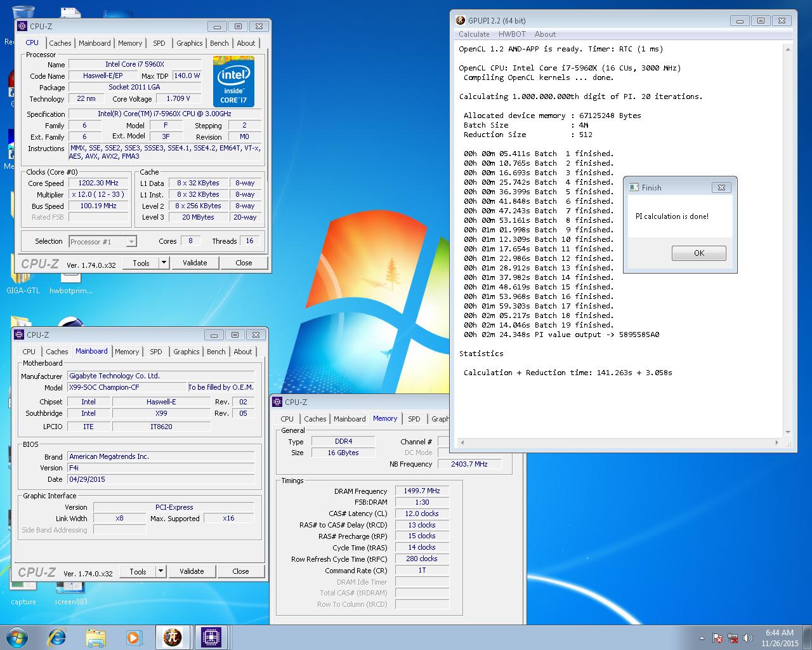Click Close button in Mainboard CPU-Z window
This screenshot has height=650, width=812.
click(240, 571)
